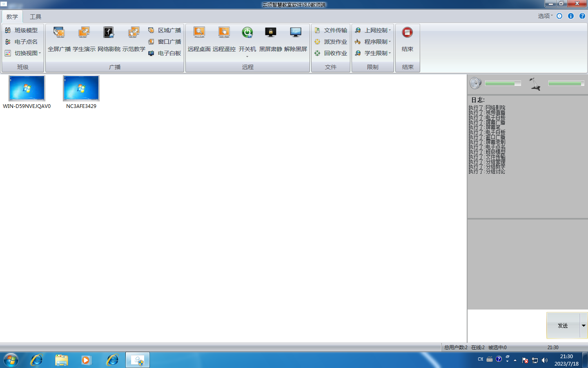The image size is (588, 368).
Task: Open 网络影院 network cinema
Action: 109,39
